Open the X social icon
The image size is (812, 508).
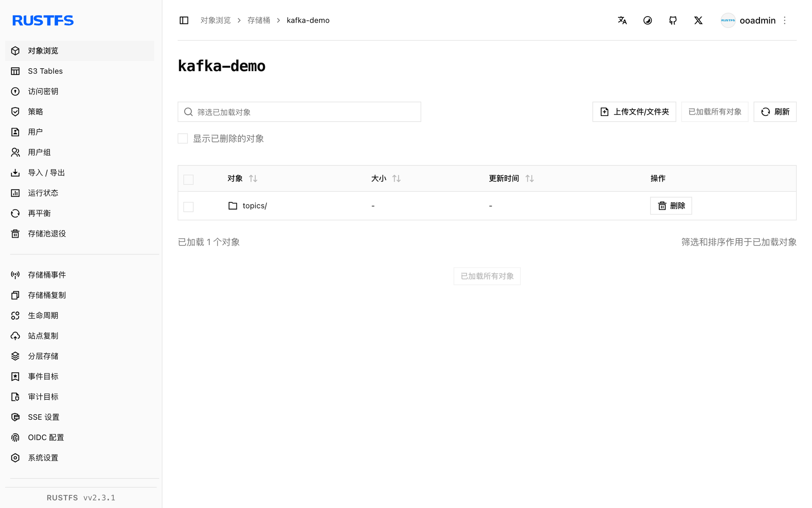(698, 20)
